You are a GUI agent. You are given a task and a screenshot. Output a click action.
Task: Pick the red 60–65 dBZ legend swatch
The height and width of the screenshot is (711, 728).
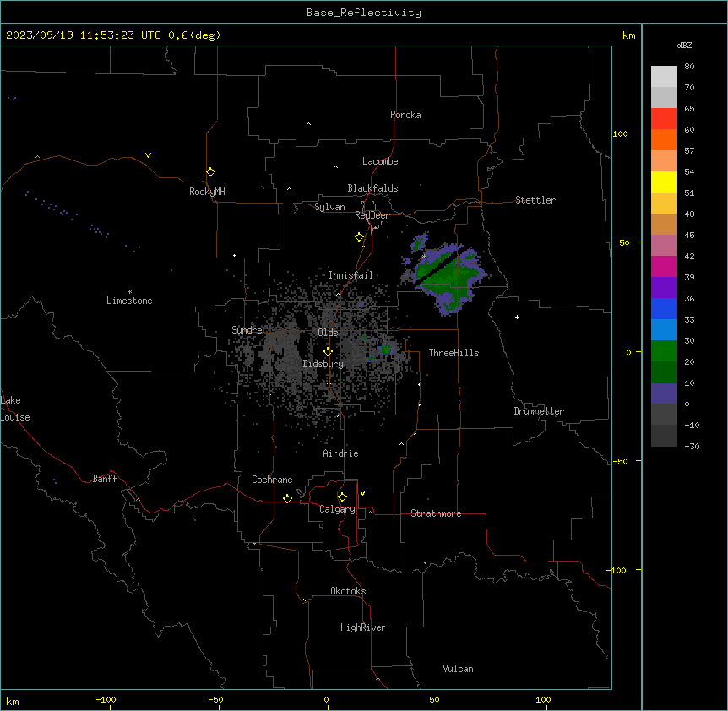click(664, 119)
